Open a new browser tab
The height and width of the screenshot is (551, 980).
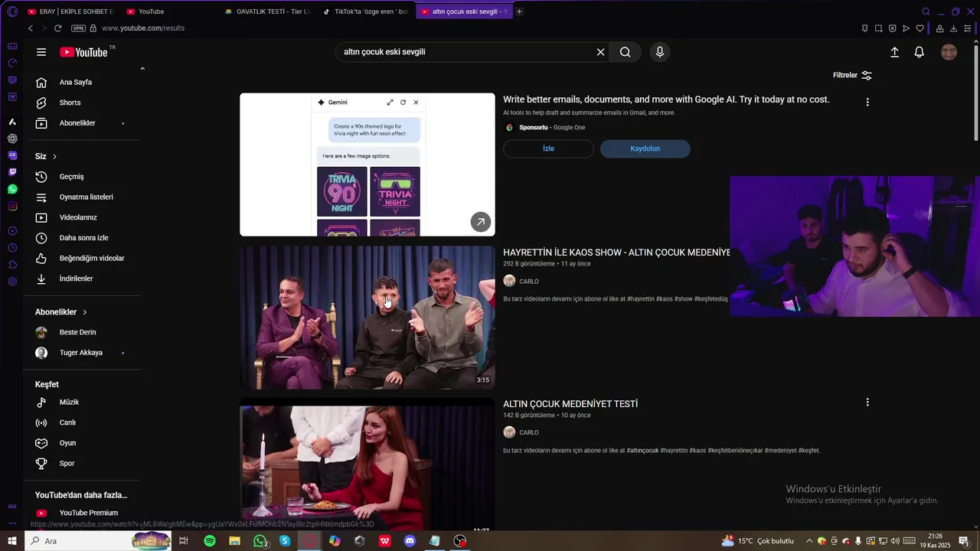click(519, 11)
